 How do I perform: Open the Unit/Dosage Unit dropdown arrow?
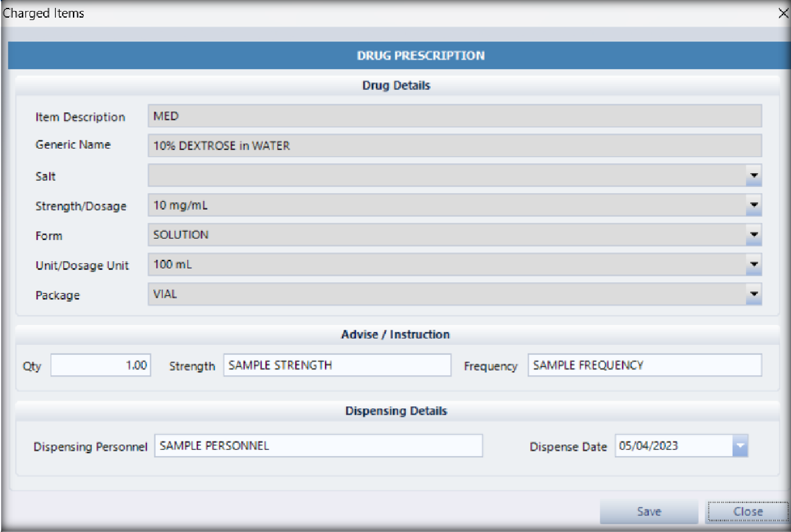coord(753,265)
